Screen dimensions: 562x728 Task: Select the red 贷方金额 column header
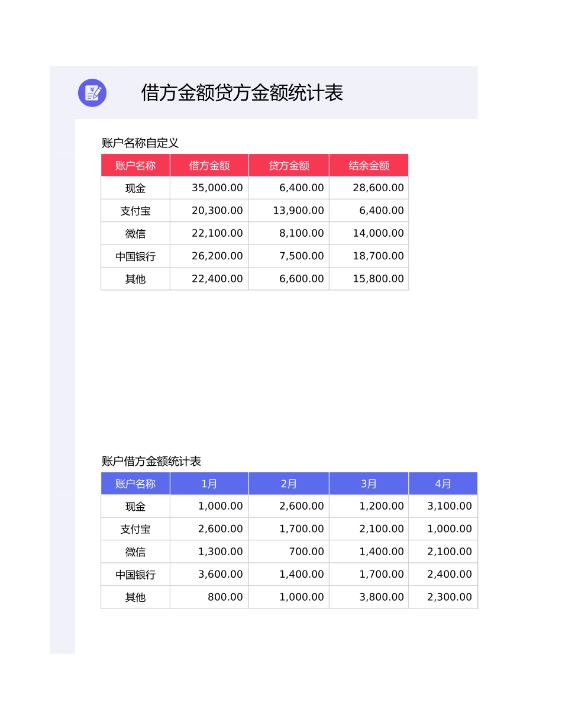pos(289,165)
